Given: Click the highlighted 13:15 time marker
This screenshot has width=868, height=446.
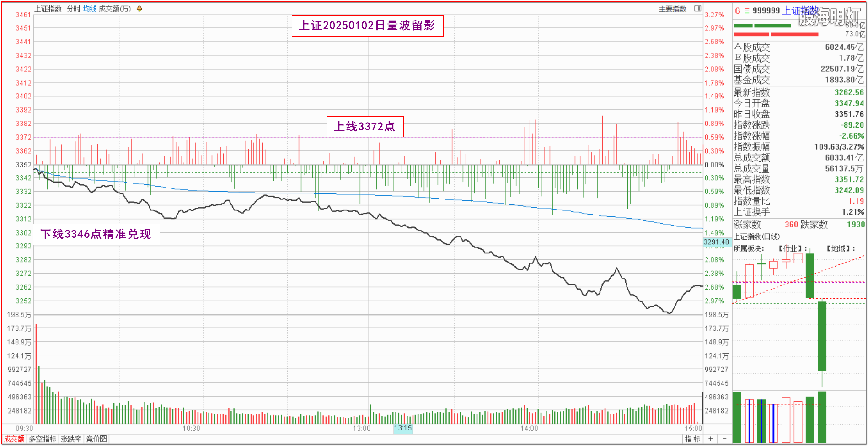Looking at the screenshot, I should coord(403,428).
